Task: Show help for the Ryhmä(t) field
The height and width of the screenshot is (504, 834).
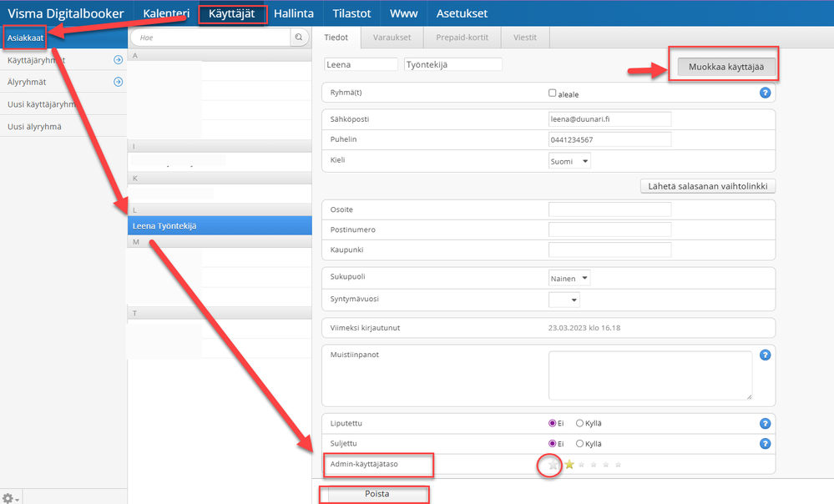Action: click(x=765, y=93)
